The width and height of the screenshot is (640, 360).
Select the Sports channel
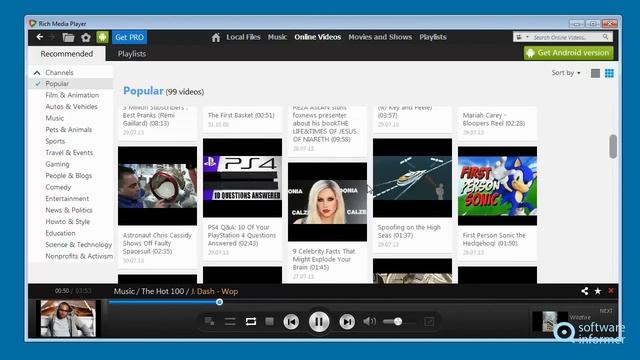(x=55, y=141)
